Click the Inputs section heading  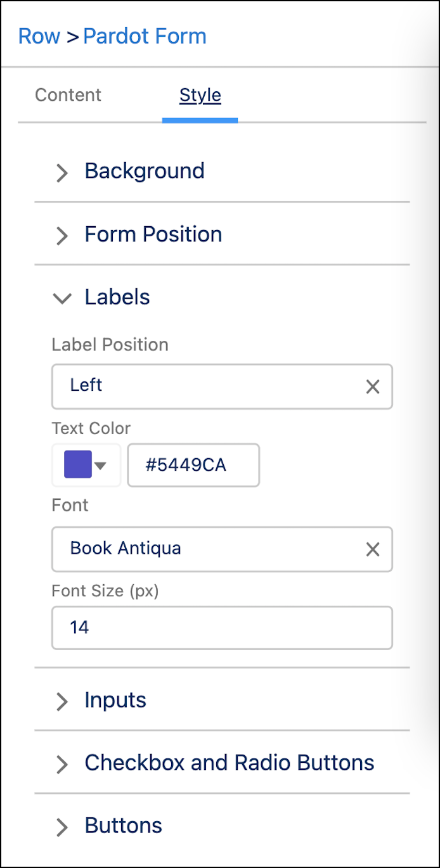(x=115, y=700)
